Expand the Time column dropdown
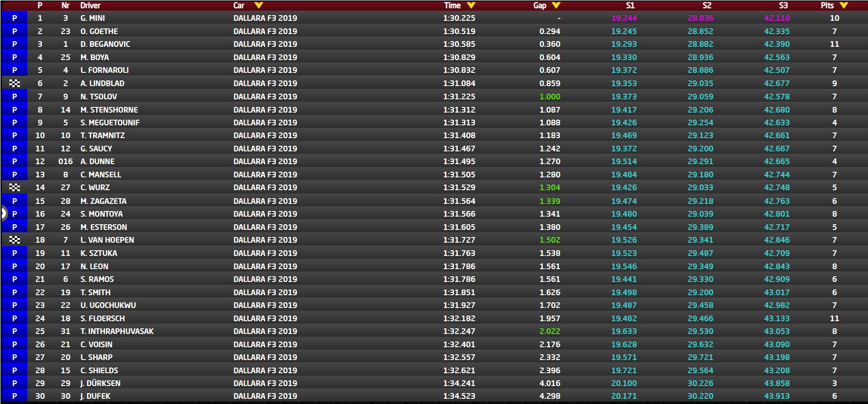This screenshot has height=404, width=868. (471, 6)
